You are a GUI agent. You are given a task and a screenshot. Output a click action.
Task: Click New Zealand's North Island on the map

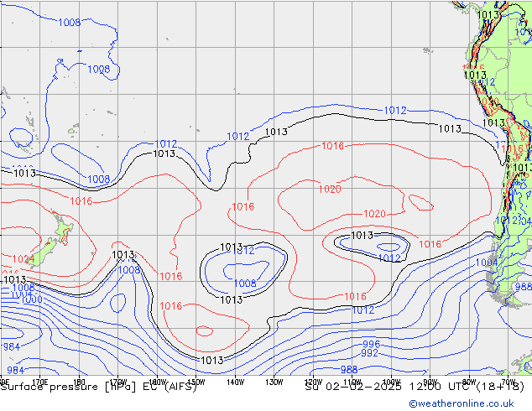(x=62, y=226)
